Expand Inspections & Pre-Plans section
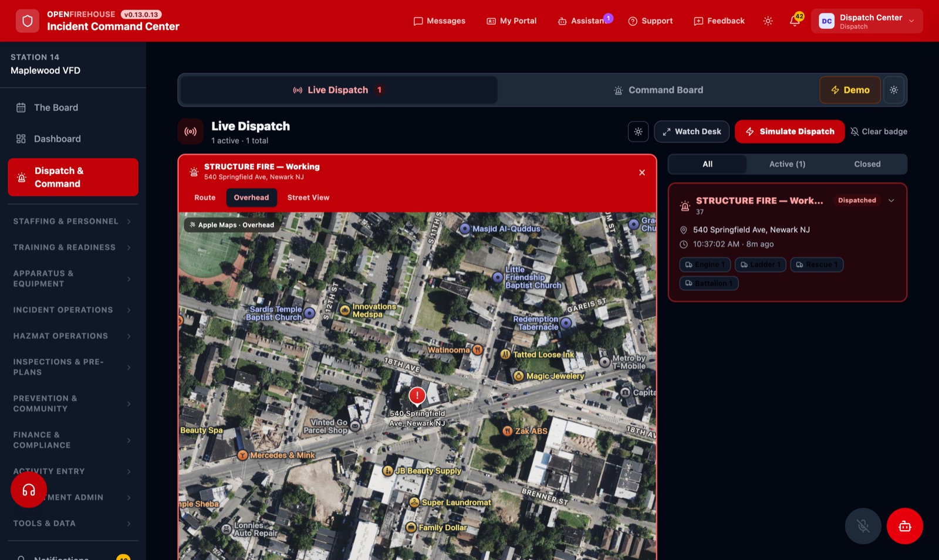The image size is (939, 560). click(x=73, y=367)
